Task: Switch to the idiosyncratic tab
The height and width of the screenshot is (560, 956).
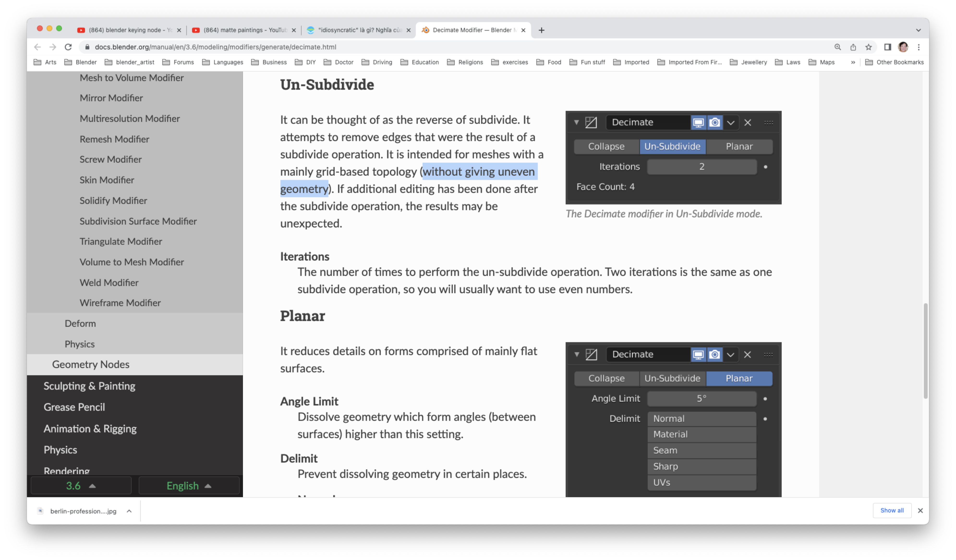Action: click(x=358, y=30)
